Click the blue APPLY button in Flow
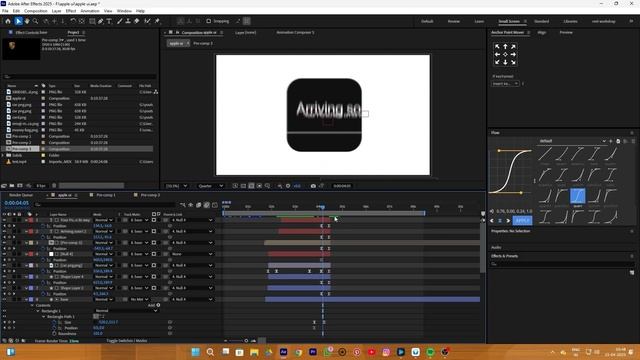This screenshot has height=360, width=640. 522,220
